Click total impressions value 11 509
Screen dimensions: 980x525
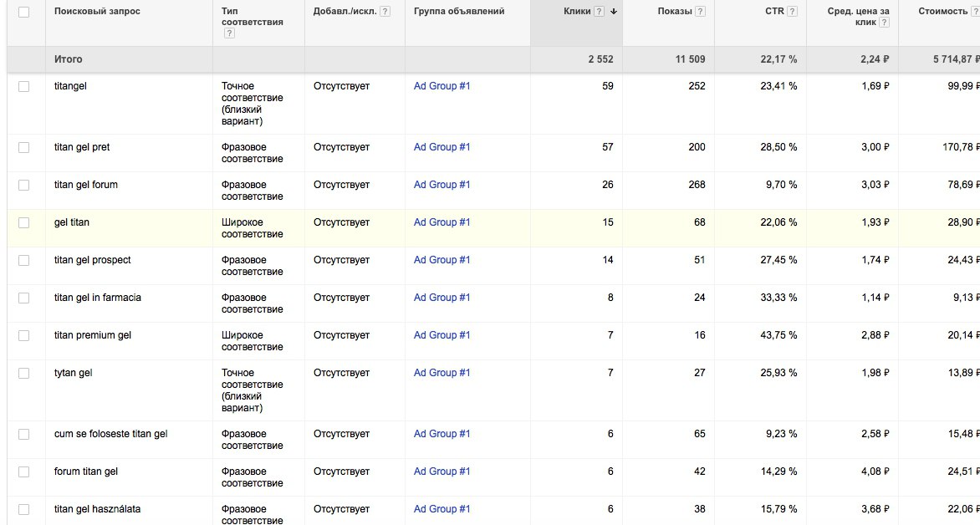[690, 59]
